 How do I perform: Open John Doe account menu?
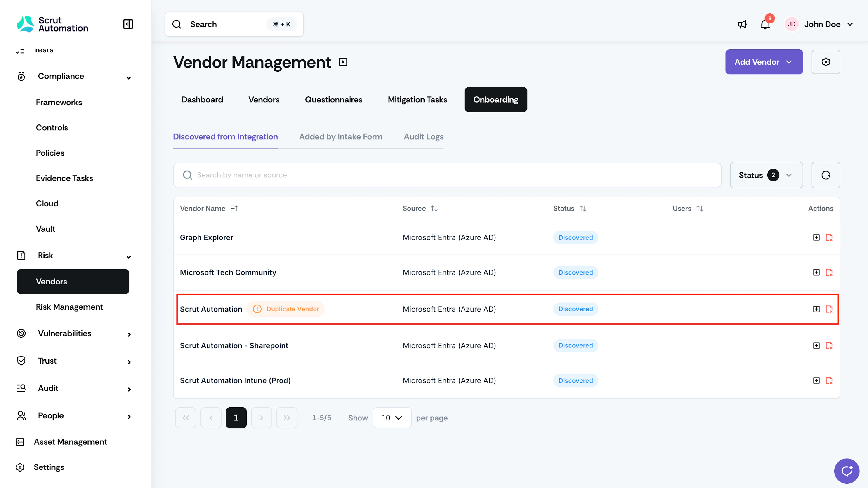click(x=819, y=24)
